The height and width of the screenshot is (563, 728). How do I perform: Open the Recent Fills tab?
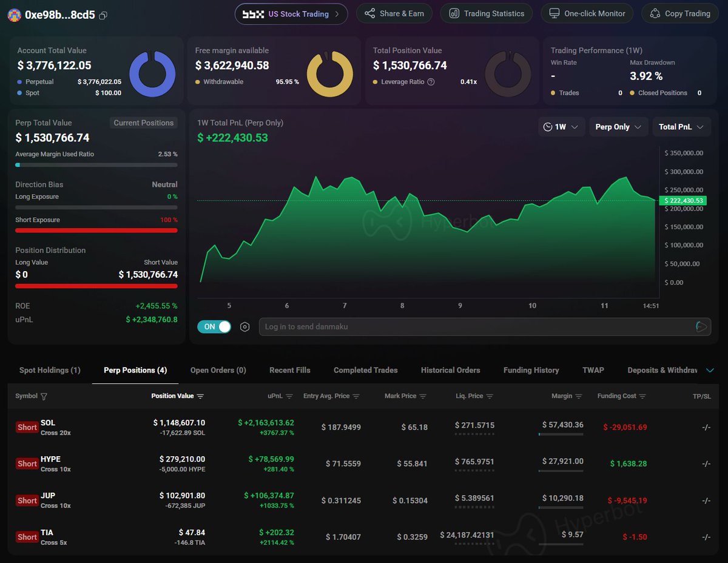point(290,370)
